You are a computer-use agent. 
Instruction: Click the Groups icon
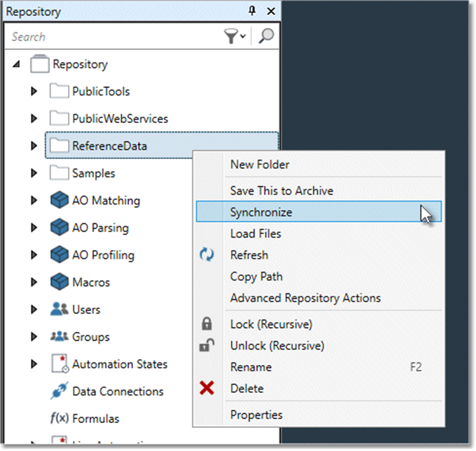pyautogui.click(x=59, y=337)
